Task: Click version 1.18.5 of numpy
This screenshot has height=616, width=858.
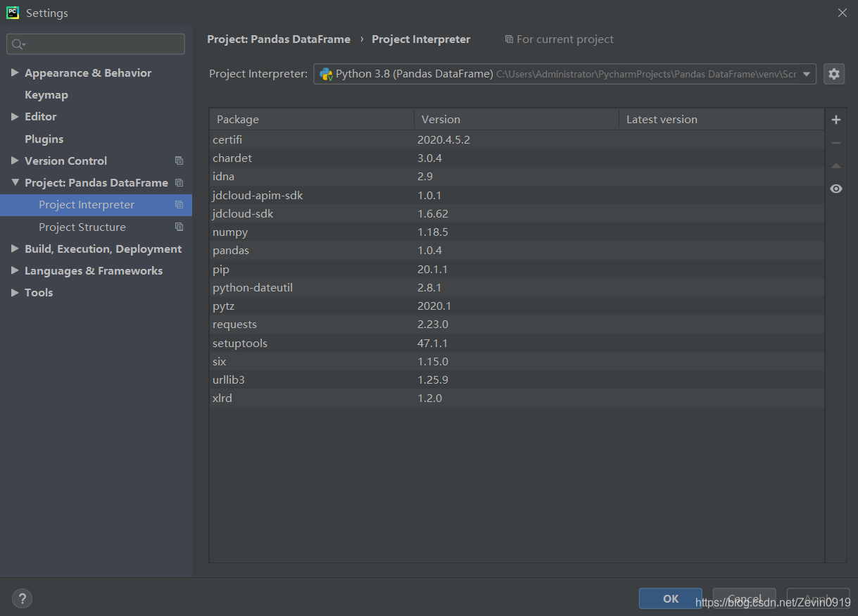Action: pos(433,232)
